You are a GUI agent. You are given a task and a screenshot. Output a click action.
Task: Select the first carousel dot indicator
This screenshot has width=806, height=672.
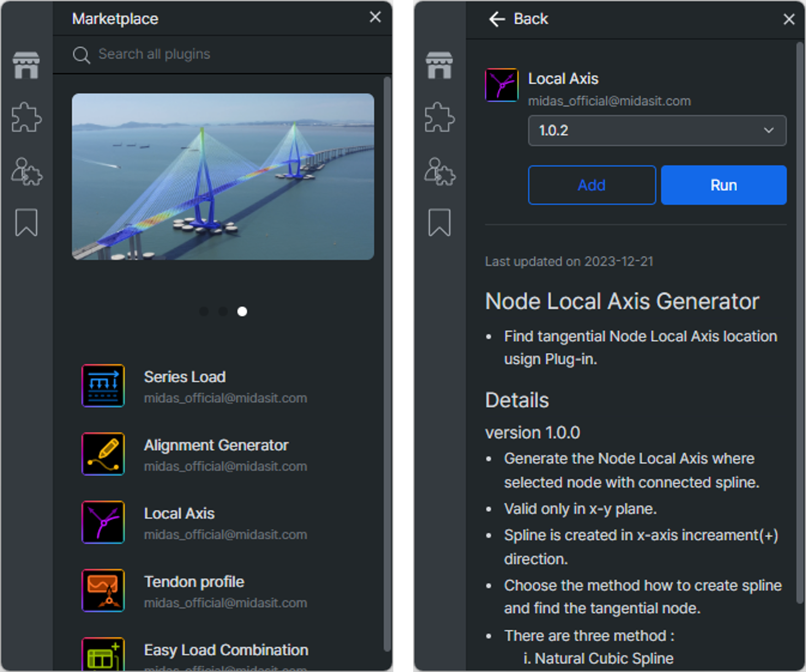tap(204, 312)
